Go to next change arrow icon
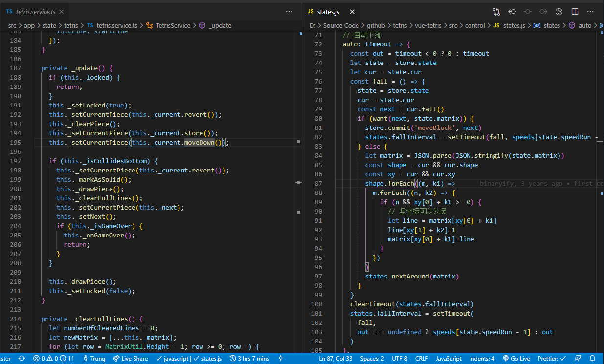The width and height of the screenshot is (604, 364). click(x=543, y=11)
